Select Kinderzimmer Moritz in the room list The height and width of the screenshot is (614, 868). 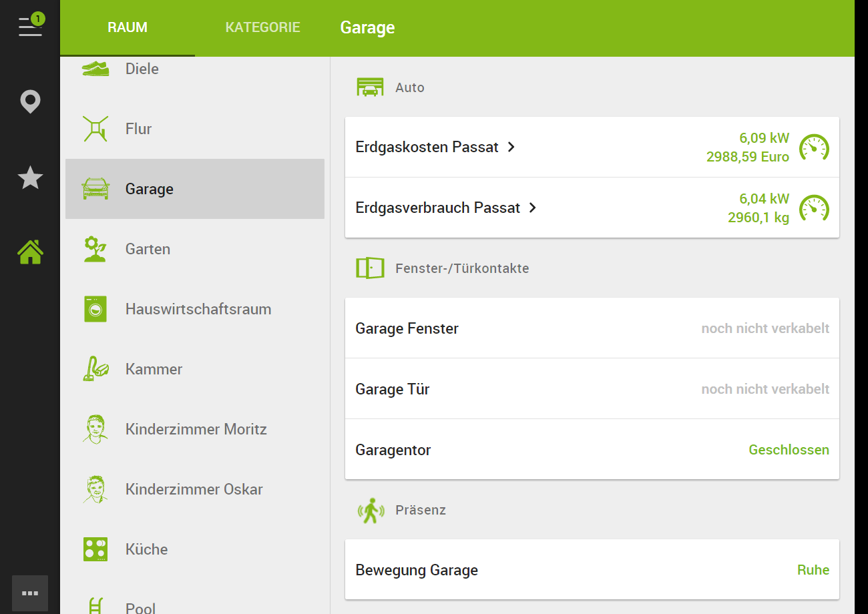[x=196, y=429]
